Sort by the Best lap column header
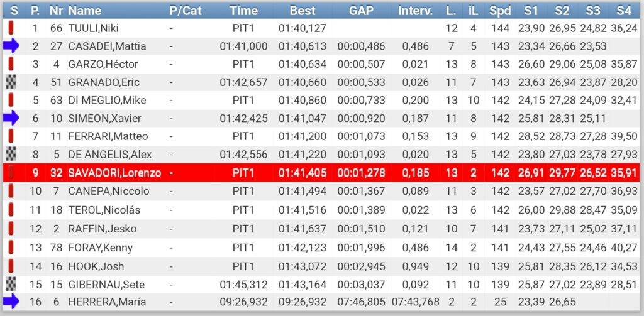 pyautogui.click(x=303, y=10)
